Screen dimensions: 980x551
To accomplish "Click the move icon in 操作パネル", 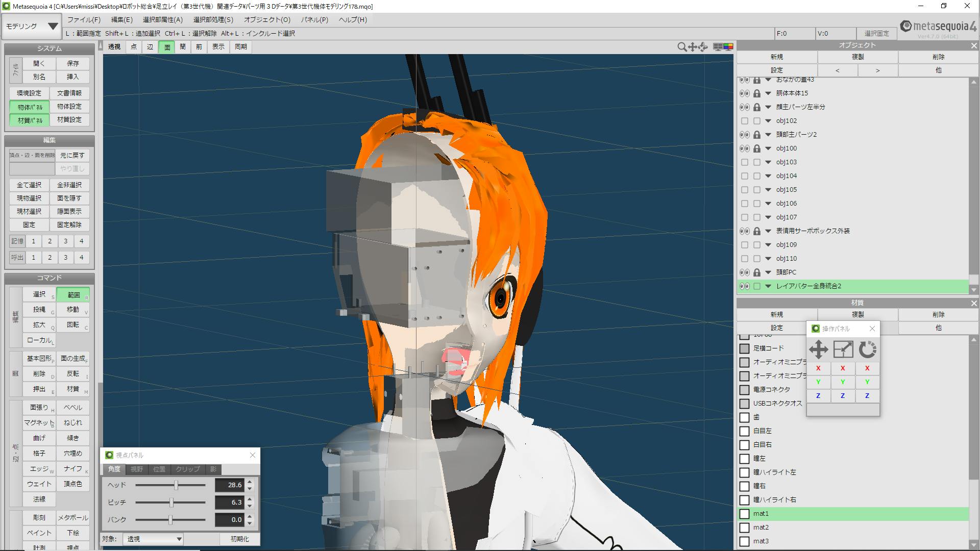I will point(818,349).
